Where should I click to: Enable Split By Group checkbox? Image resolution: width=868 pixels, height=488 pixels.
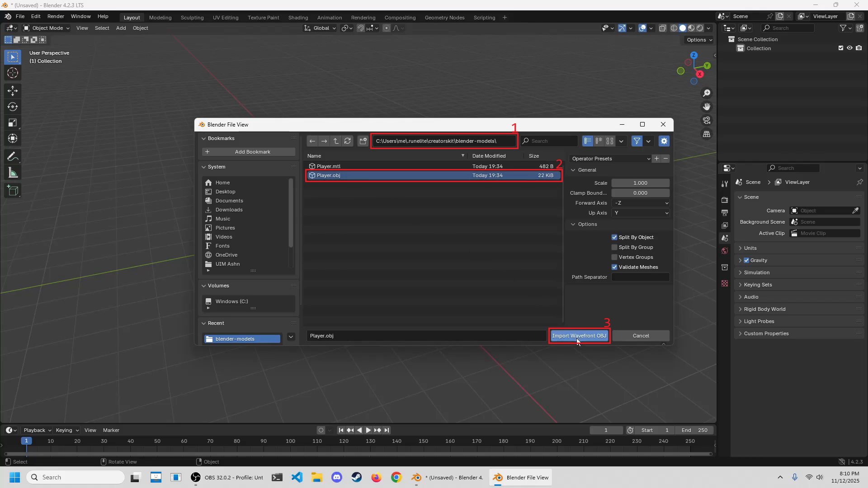point(614,247)
